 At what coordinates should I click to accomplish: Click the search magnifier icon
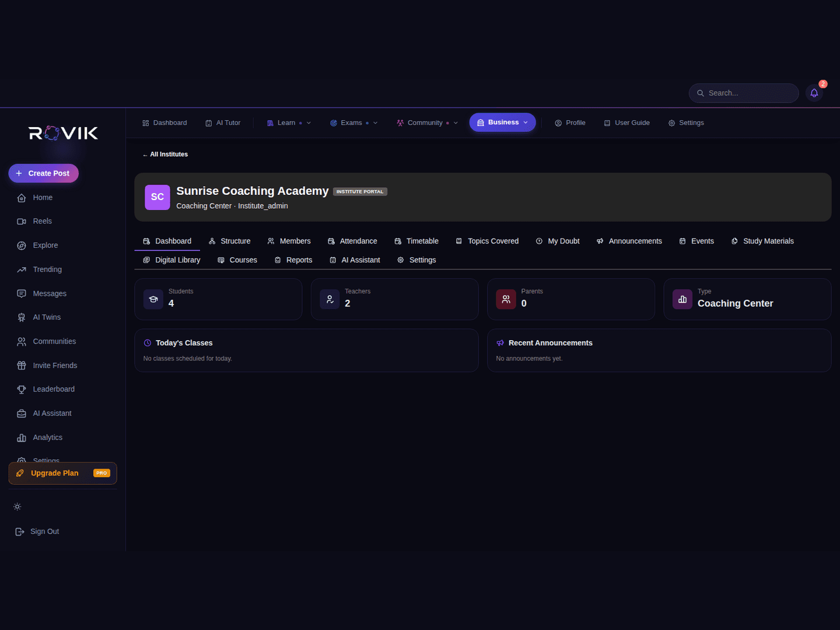pyautogui.click(x=701, y=93)
